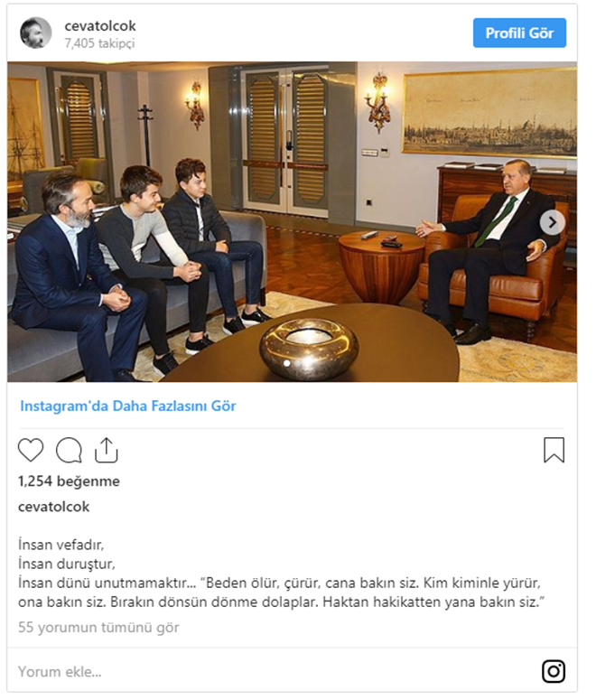Focus the "Yorum ekle..." comment field
The width and height of the screenshot is (596, 700).
tap(268, 671)
